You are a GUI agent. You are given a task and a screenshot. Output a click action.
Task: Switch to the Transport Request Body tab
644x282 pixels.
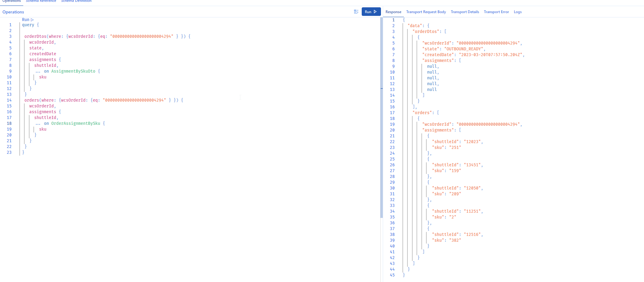[x=426, y=12]
